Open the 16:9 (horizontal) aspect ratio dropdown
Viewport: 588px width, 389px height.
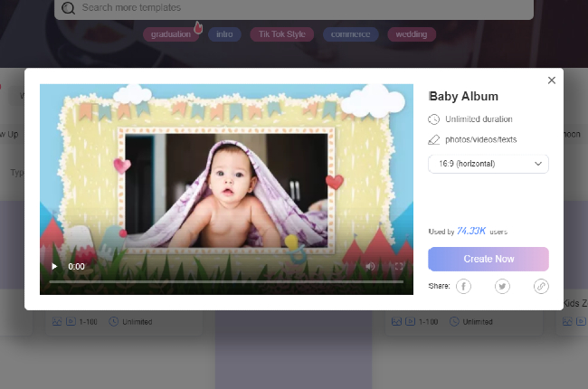click(488, 164)
